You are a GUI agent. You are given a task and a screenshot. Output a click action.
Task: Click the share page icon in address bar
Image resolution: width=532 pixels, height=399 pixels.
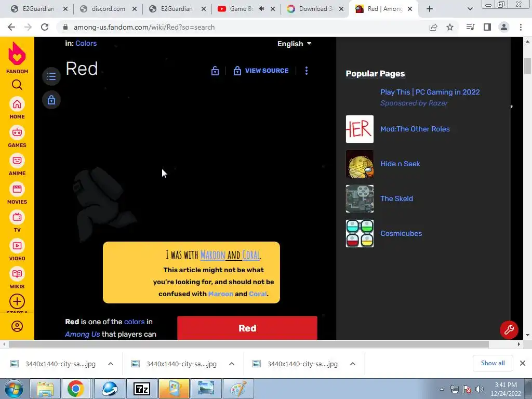(x=433, y=27)
